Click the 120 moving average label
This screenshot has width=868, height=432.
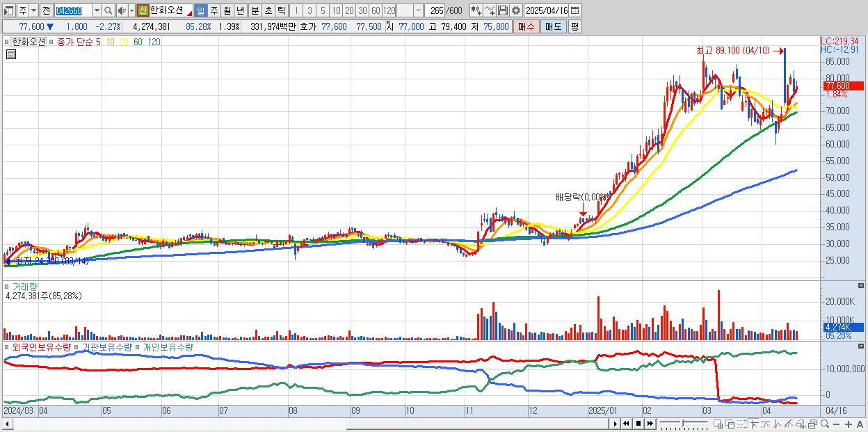pyautogui.click(x=154, y=42)
